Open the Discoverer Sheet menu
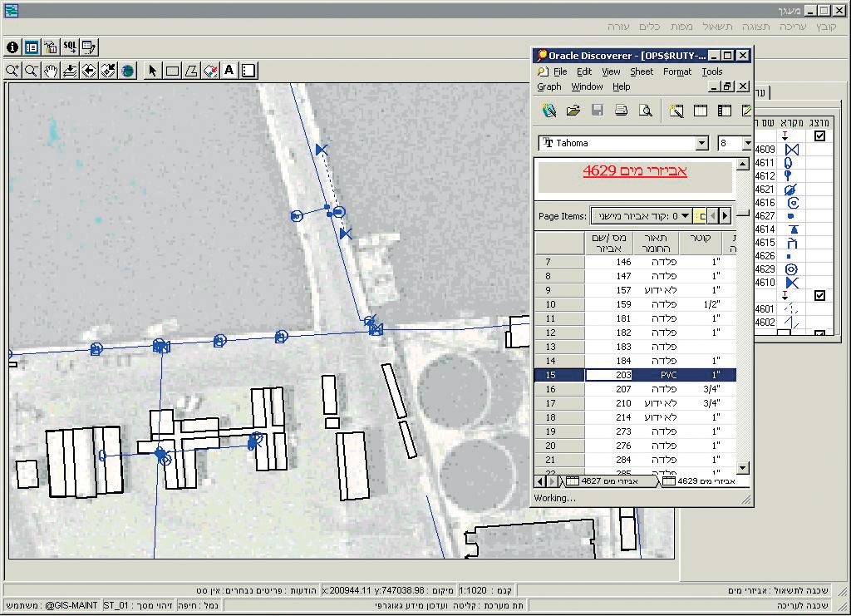This screenshot has height=616, width=851. tap(642, 71)
